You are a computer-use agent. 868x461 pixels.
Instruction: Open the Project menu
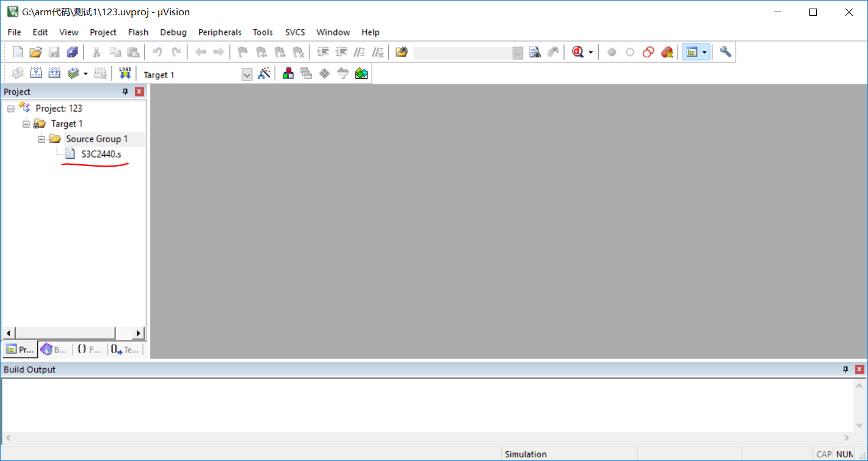coord(103,32)
